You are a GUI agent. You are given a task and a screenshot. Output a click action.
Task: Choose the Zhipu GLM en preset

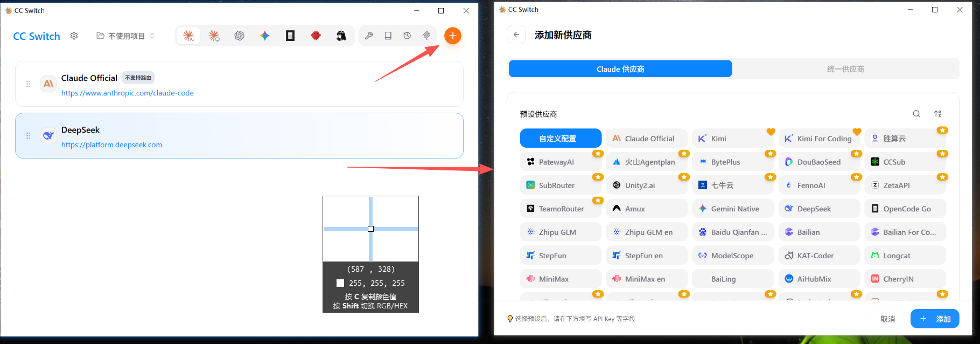(647, 232)
